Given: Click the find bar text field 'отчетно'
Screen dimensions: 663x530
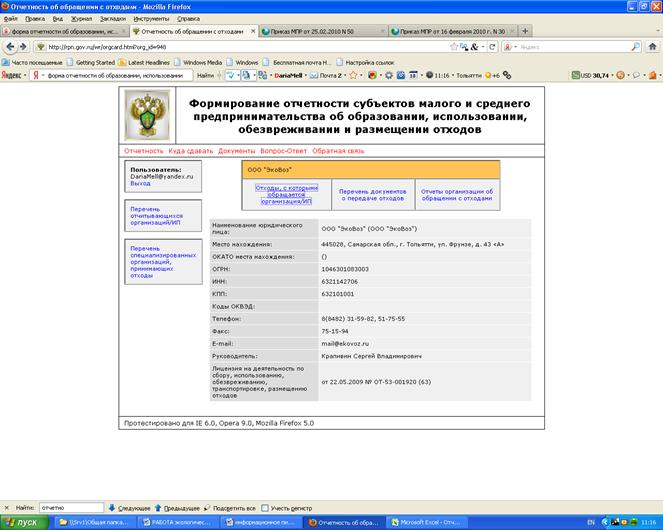Looking at the screenshot, I should [x=71, y=508].
